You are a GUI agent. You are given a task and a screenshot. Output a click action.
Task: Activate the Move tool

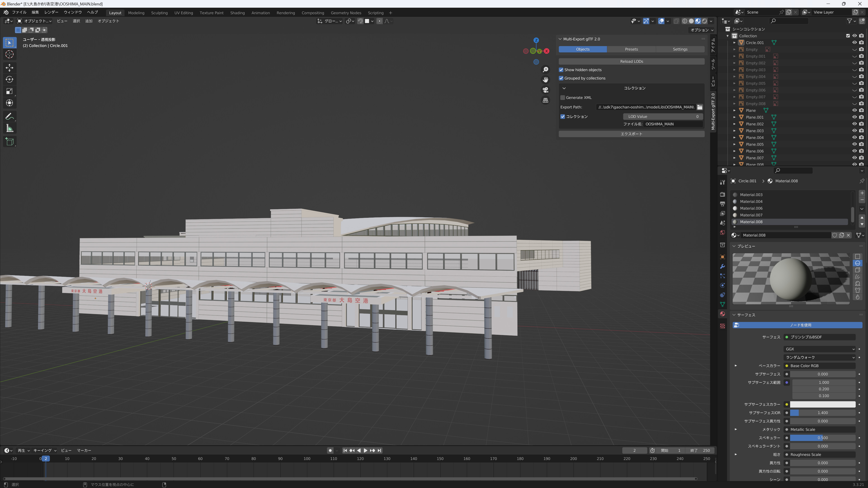(x=9, y=68)
